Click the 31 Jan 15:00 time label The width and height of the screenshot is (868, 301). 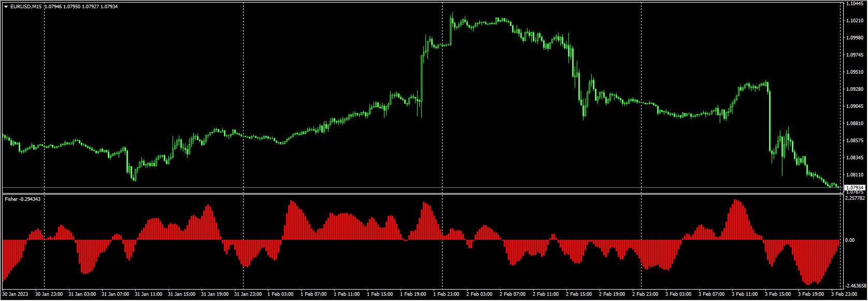[181, 294]
